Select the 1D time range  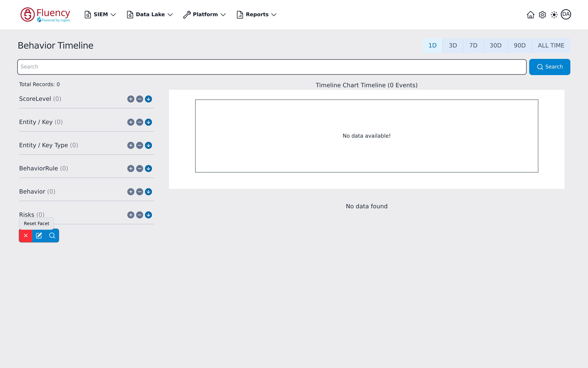tap(433, 45)
